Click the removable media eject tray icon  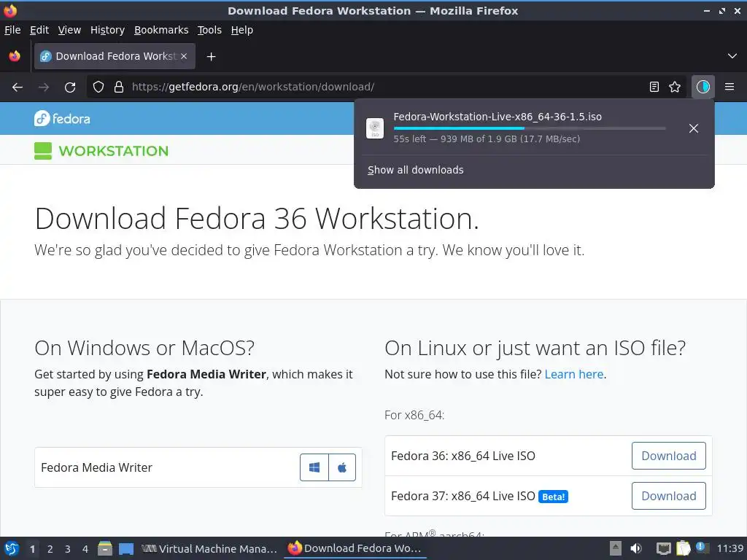coord(616,548)
